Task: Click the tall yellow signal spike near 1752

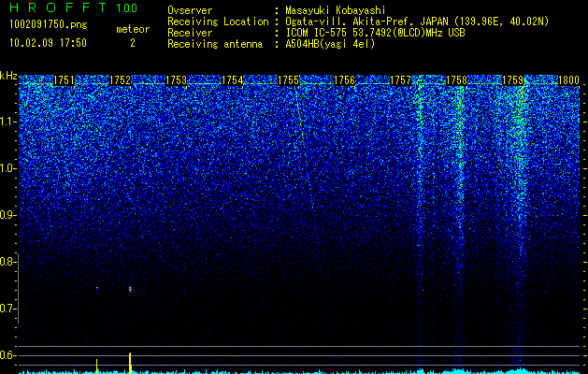Action: [130, 363]
